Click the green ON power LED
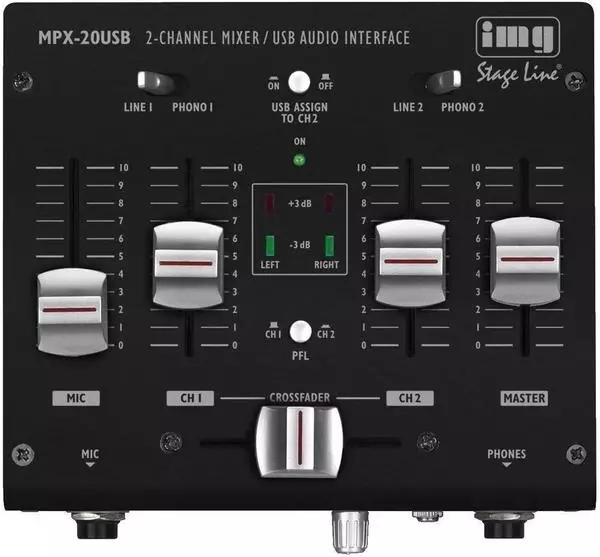The height and width of the screenshot is (557, 600). tap(299, 160)
